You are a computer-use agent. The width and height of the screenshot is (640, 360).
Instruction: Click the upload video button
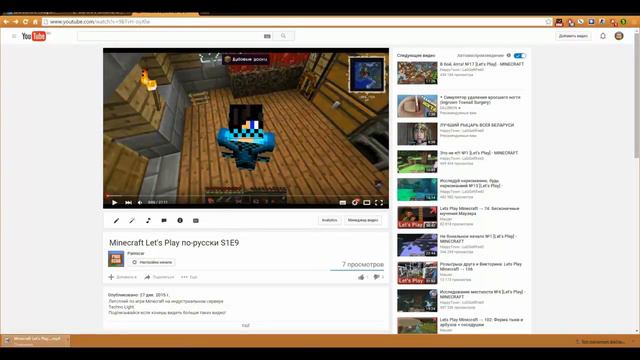pyautogui.click(x=573, y=36)
